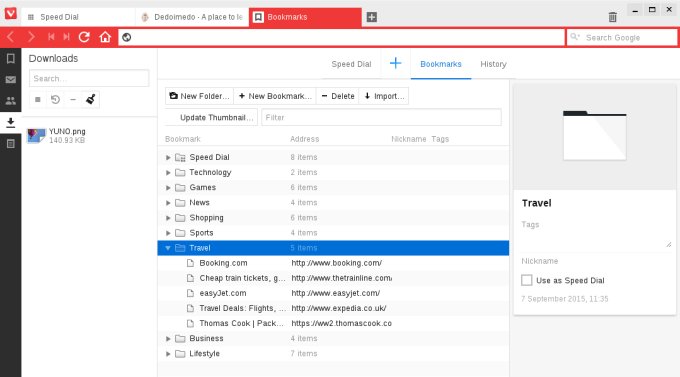Click the Downloads search box
Image resolution: width=680 pixels, height=377 pixels.
[89, 79]
